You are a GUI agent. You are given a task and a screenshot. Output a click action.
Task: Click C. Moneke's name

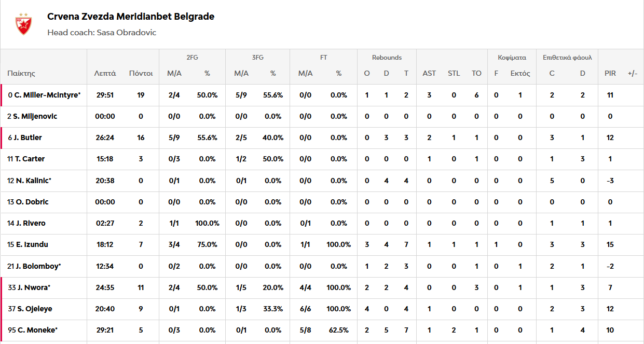tap(37, 330)
